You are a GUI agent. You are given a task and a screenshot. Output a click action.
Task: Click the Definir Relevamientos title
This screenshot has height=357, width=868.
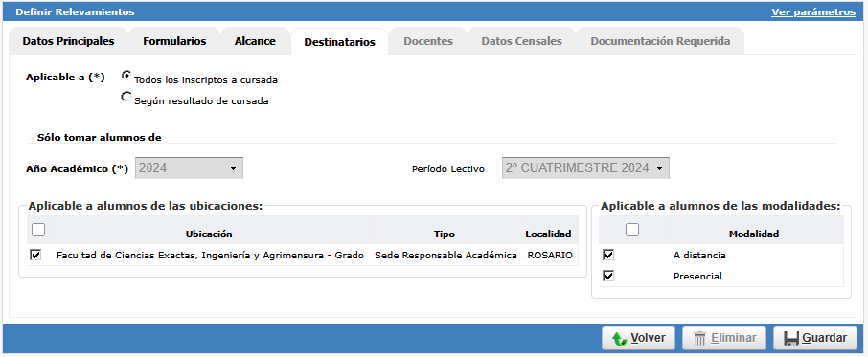pos(75,12)
